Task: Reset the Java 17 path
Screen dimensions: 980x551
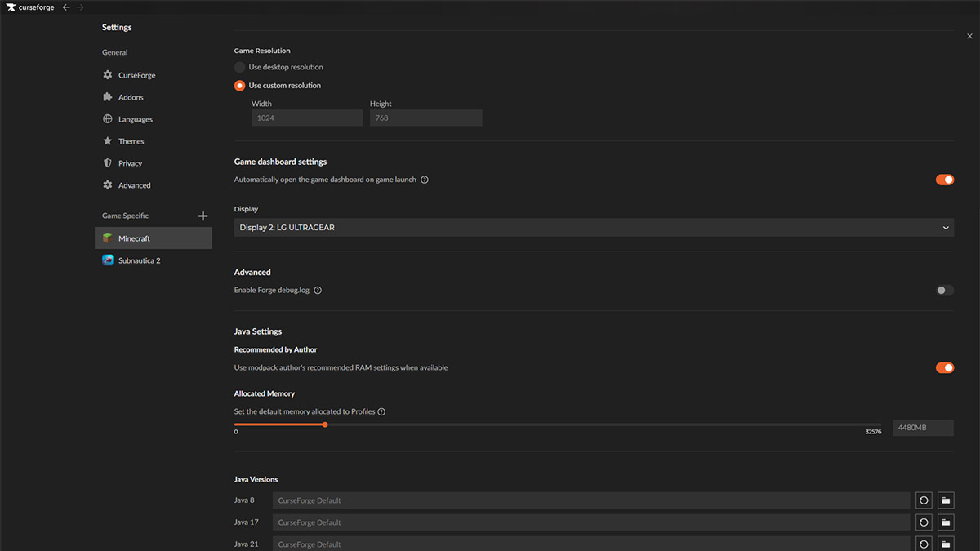Action: coord(924,522)
